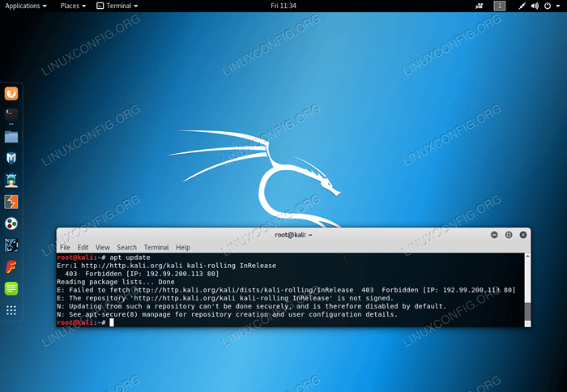This screenshot has width=567, height=392.
Task: Click 'Reading package lists... Done' line
Action: 116,282
